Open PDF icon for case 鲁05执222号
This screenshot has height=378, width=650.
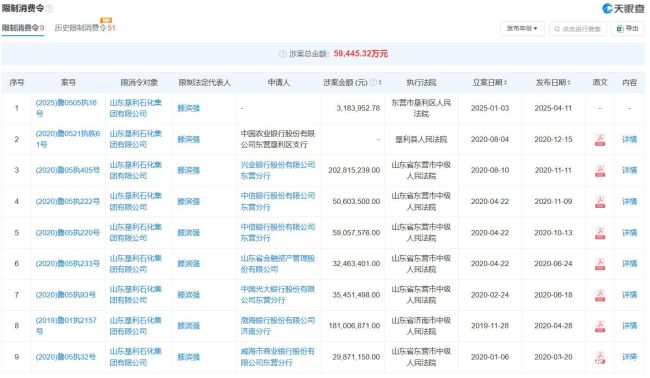coord(599,201)
